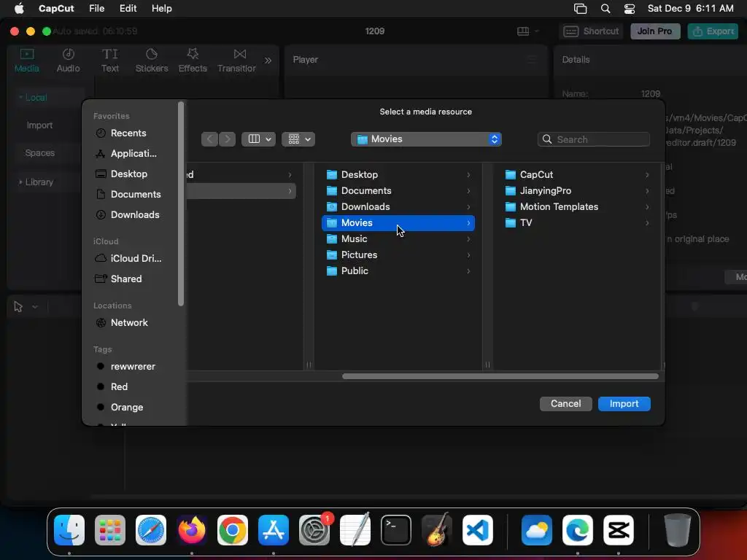Open Downloads in the Favorites sidebar
Image resolution: width=747 pixels, height=560 pixels.
[128, 215]
